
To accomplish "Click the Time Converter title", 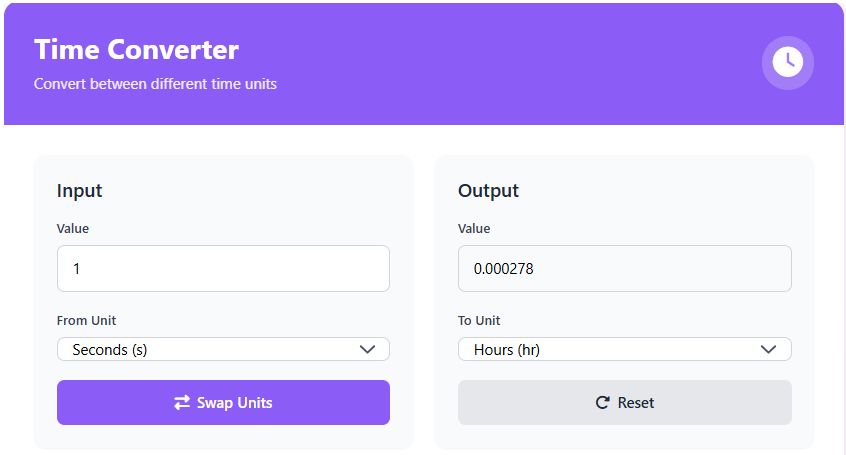I will coord(136,49).
